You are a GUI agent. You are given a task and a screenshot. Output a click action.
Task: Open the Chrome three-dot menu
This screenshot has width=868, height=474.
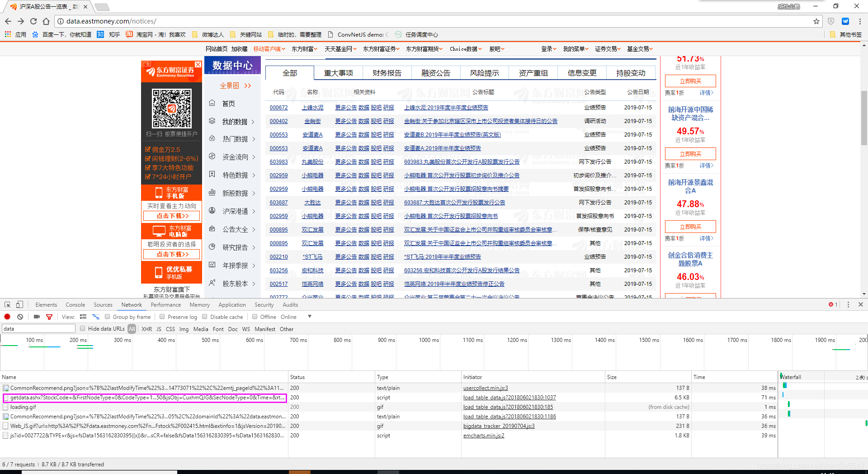tap(860, 21)
